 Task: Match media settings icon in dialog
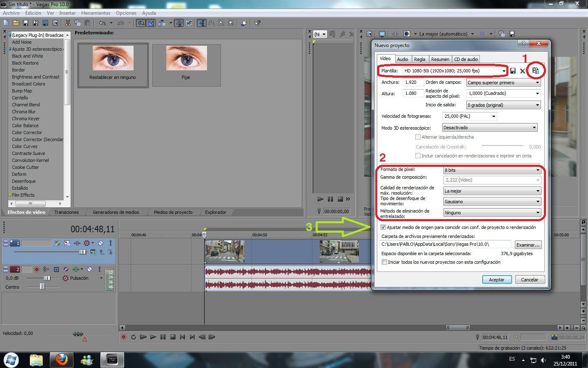(536, 71)
